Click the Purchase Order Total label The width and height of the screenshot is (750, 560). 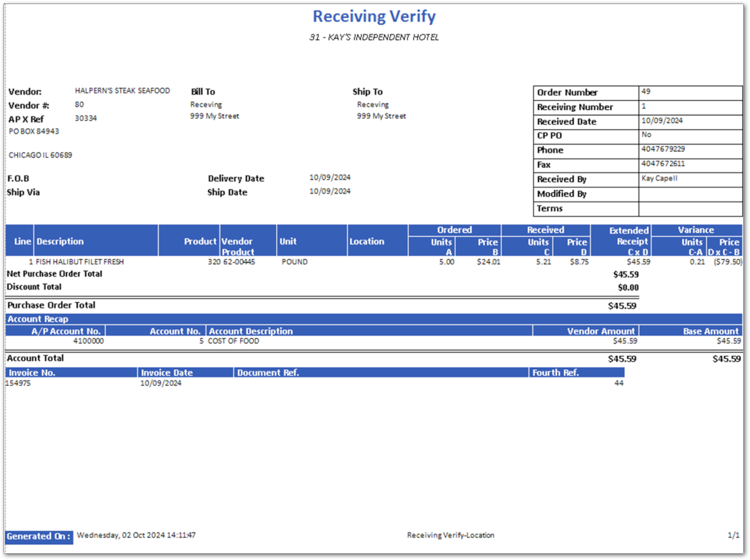coord(51,305)
